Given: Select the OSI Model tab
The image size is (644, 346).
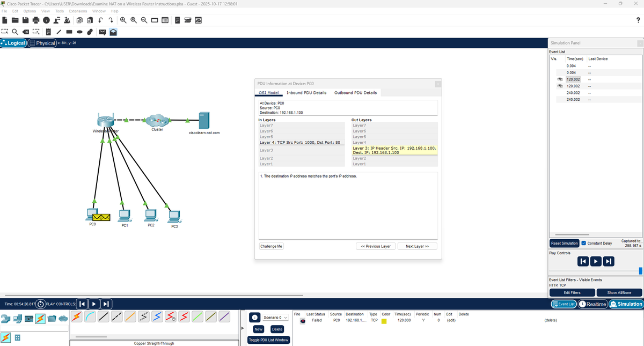Looking at the screenshot, I should point(269,92).
